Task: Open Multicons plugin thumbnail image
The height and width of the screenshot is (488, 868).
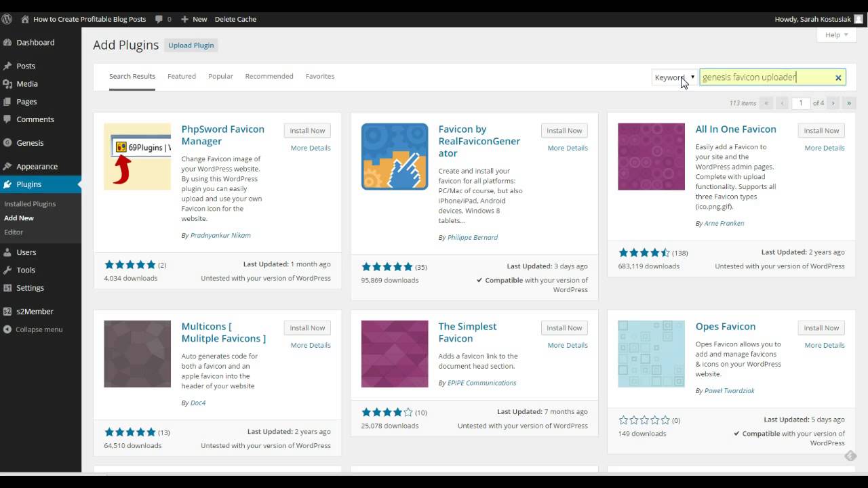Action: (138, 354)
